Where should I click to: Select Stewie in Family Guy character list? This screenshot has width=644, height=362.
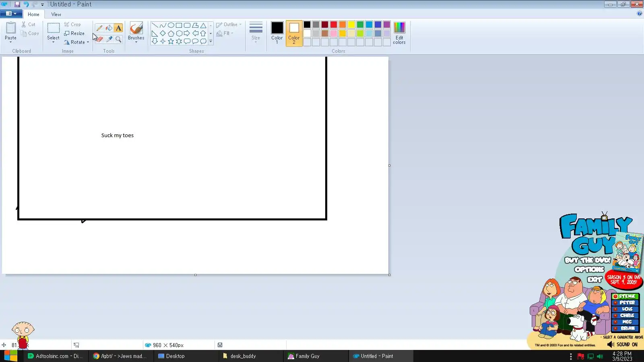625,296
